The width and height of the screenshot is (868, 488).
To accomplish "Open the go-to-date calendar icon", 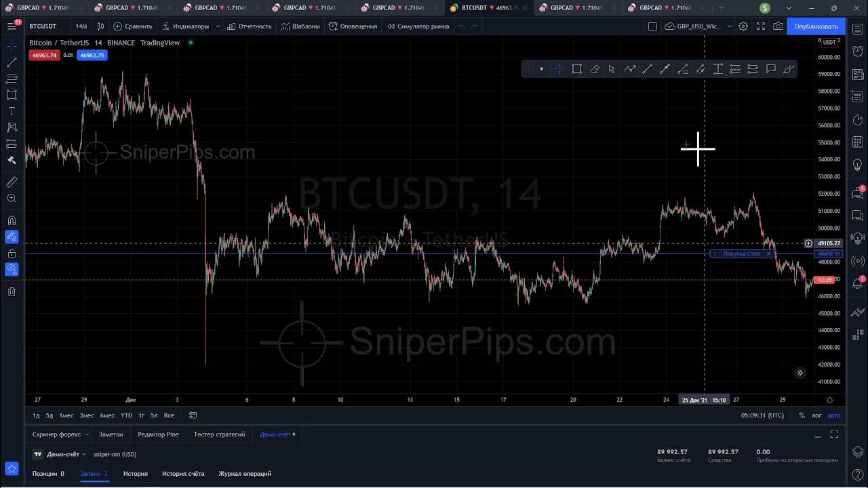I will 193,415.
